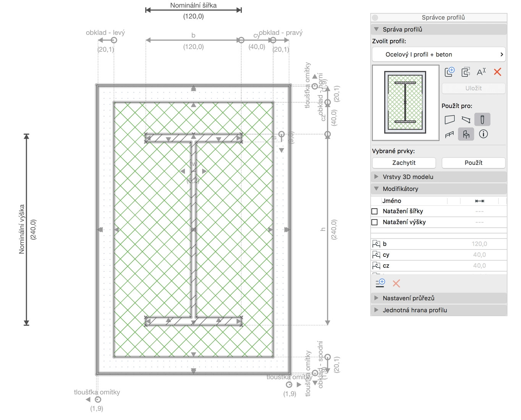Enable the Natažení výšky checkbox
This screenshot has width=521, height=420.
click(375, 222)
